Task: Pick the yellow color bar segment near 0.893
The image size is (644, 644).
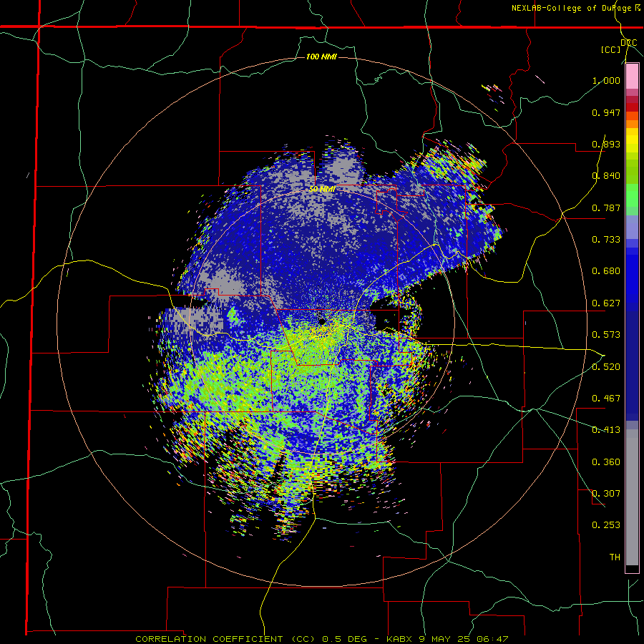Action: pos(632,140)
